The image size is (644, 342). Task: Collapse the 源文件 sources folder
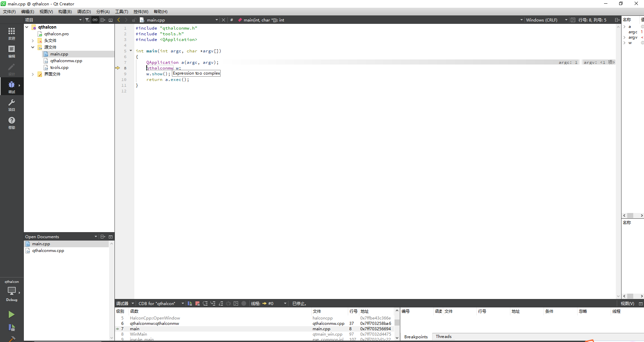coord(33,47)
